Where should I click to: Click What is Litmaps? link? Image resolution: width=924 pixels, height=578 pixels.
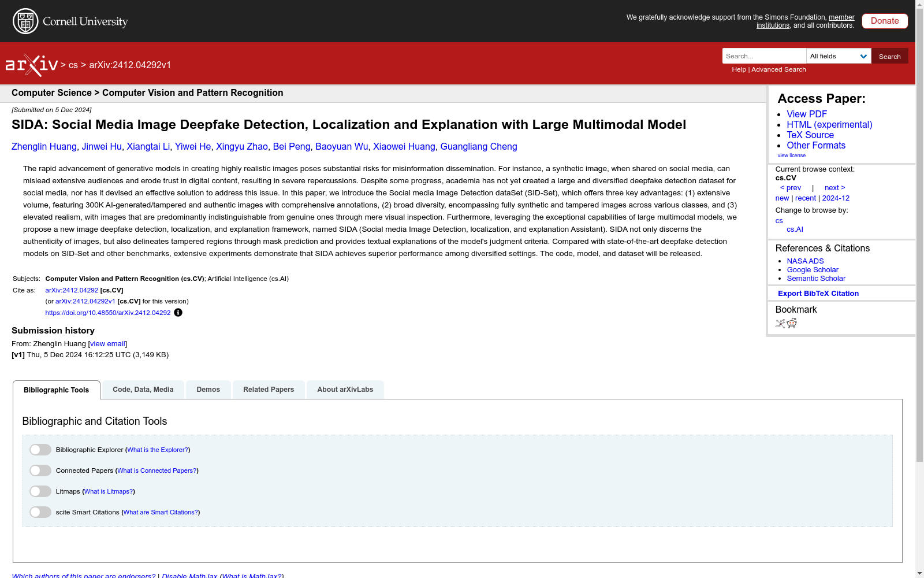[x=109, y=491]
